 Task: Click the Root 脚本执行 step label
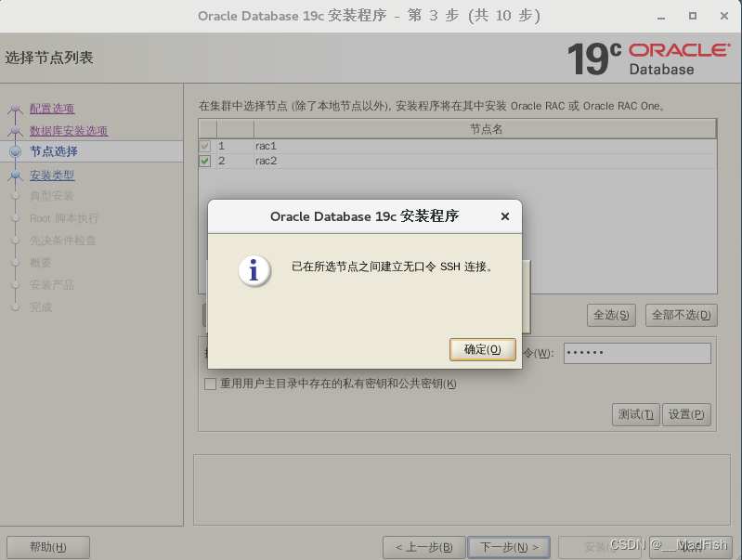point(64,218)
